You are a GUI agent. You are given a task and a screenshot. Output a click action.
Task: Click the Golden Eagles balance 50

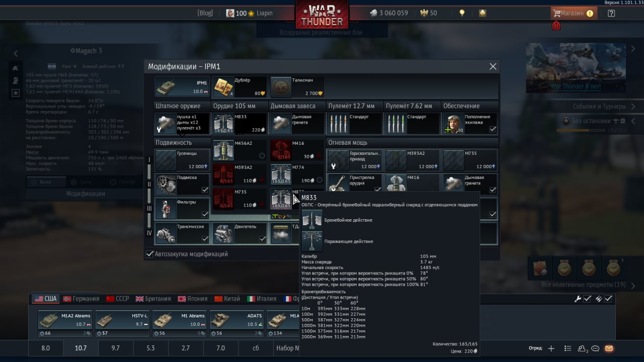[428, 13]
